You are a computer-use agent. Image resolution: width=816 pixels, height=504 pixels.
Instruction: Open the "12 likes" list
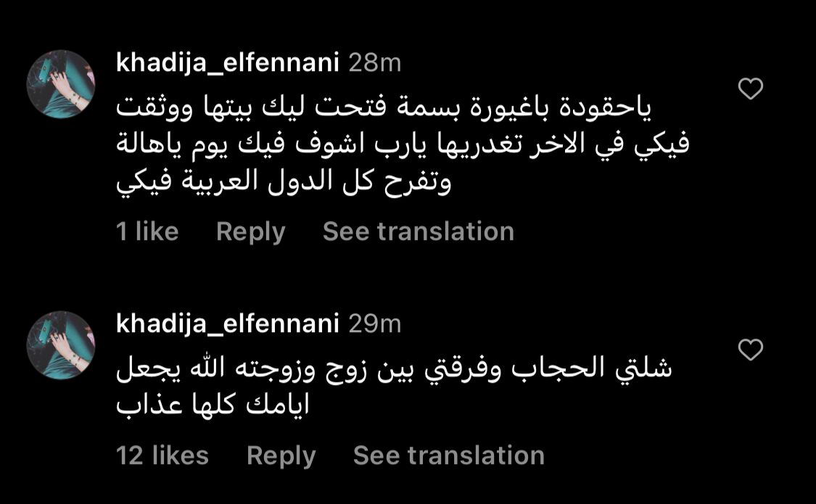point(162,455)
